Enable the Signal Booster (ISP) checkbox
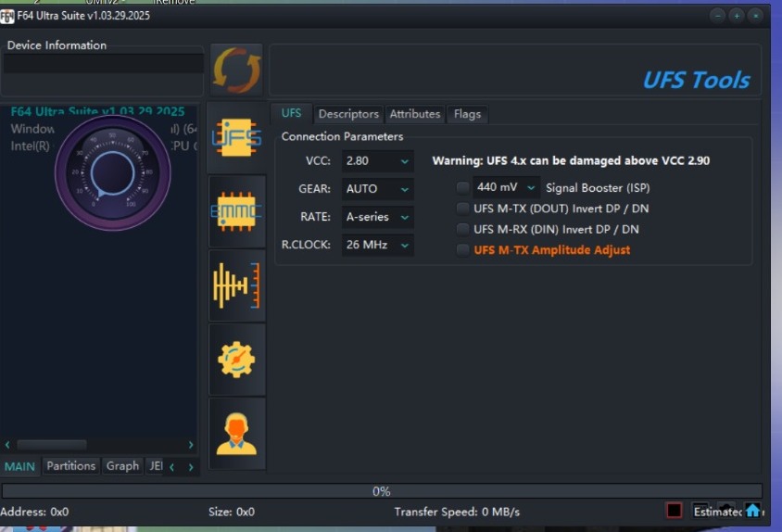 (463, 188)
